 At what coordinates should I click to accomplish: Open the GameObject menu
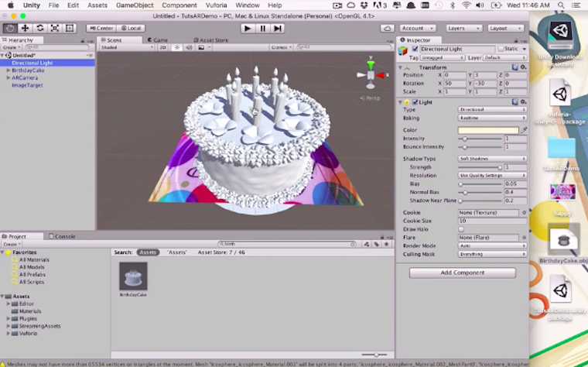(x=133, y=5)
